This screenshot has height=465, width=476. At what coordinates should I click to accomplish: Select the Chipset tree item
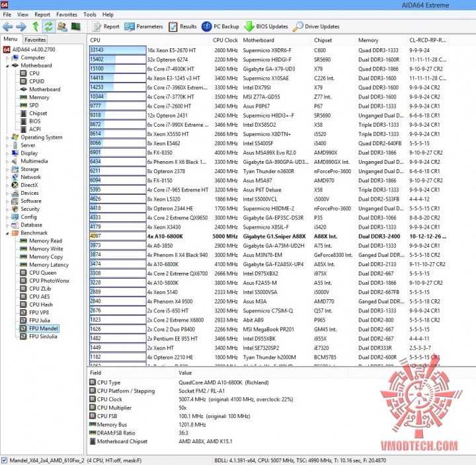point(38,113)
